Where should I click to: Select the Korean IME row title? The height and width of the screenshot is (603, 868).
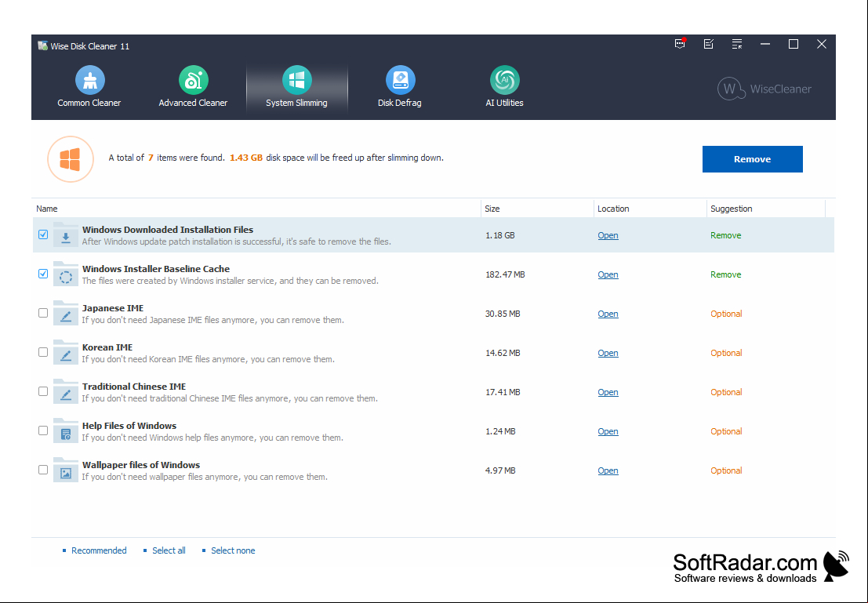point(107,347)
